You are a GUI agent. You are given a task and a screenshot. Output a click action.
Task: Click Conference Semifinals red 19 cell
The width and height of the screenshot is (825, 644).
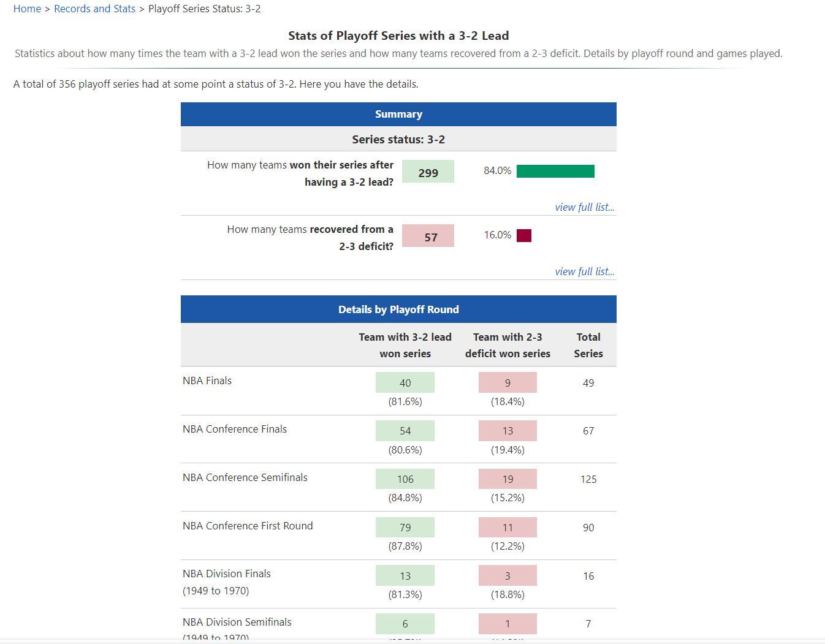pos(508,479)
